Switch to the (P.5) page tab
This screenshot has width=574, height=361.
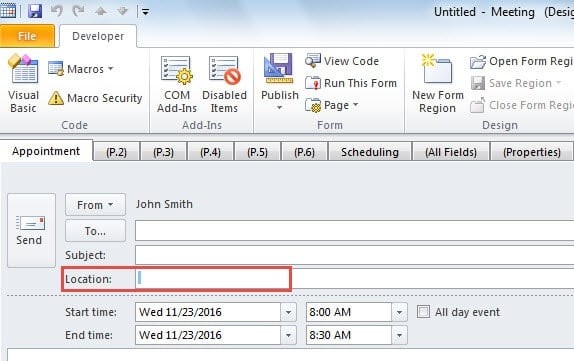(257, 152)
